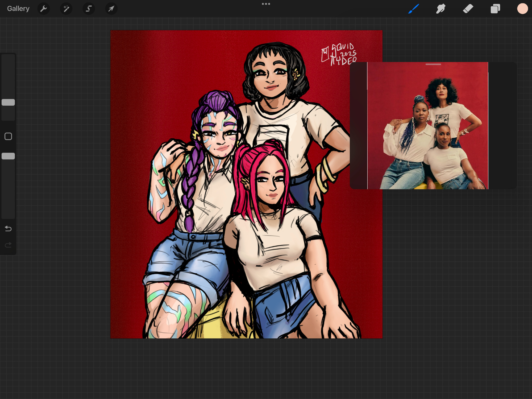This screenshot has height=399, width=532.
Task: Open the Adjustments magic wand menu
Action: click(66, 9)
